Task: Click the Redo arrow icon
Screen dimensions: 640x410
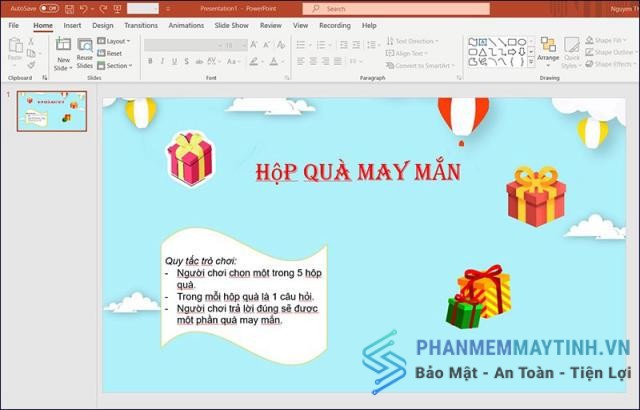Action: (x=103, y=9)
